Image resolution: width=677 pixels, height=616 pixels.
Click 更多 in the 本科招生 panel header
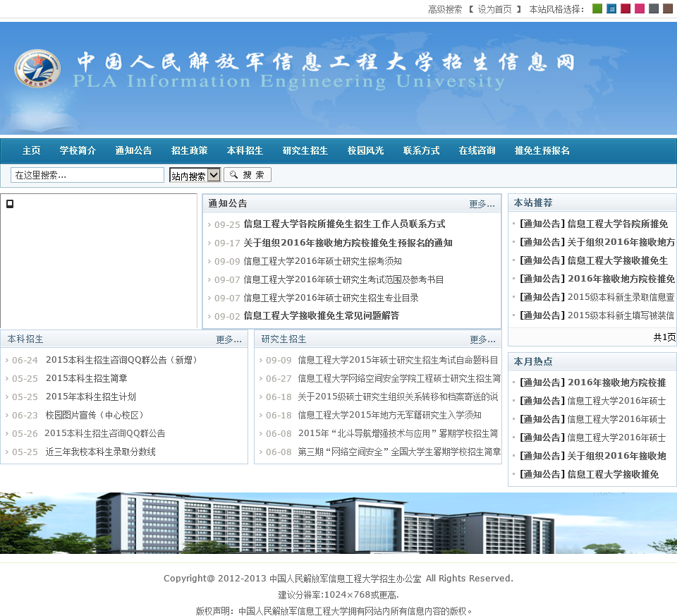click(x=228, y=339)
